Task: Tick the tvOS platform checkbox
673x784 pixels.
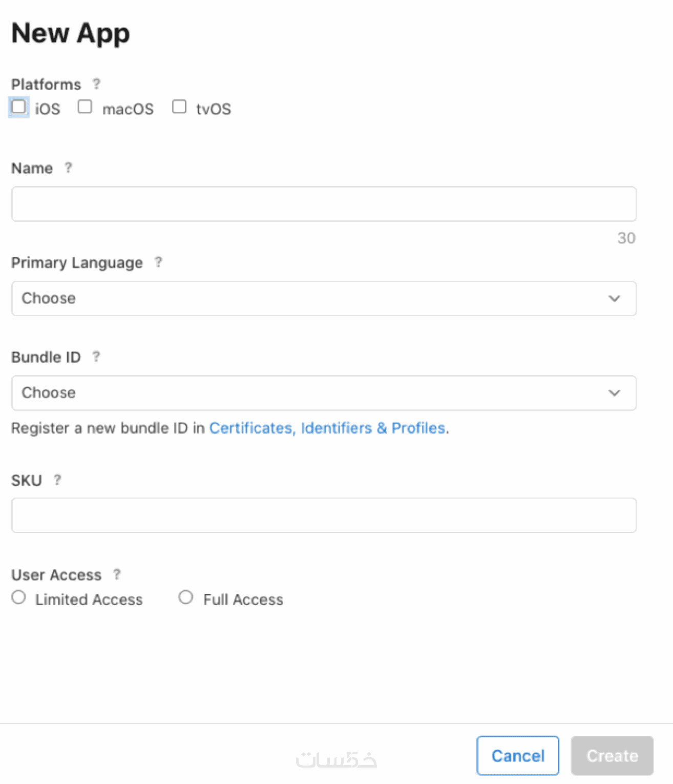Action: [179, 107]
